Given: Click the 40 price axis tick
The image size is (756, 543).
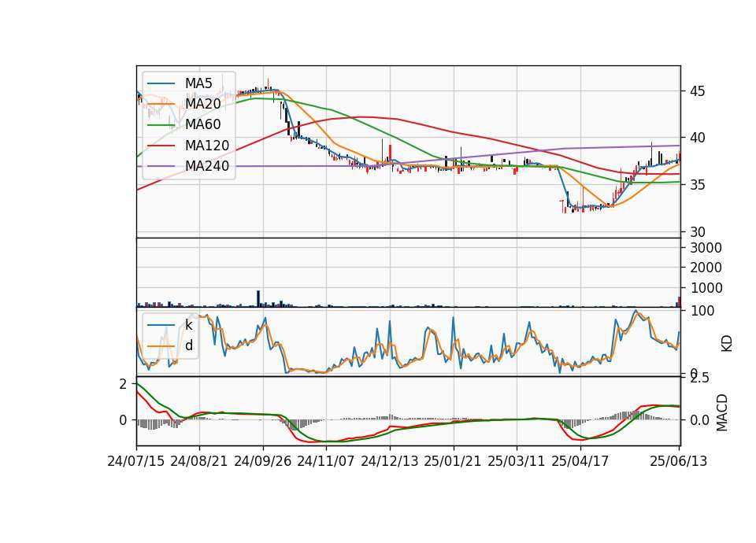Looking at the screenshot, I should coord(697,139).
